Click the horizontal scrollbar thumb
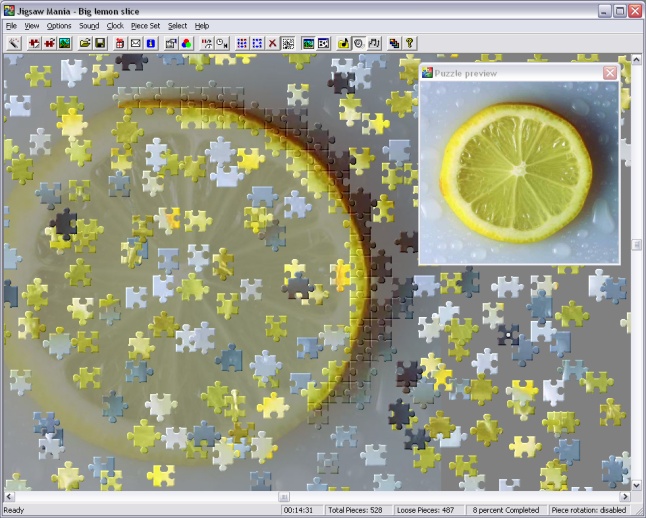This screenshot has width=646, height=518. 284,496
